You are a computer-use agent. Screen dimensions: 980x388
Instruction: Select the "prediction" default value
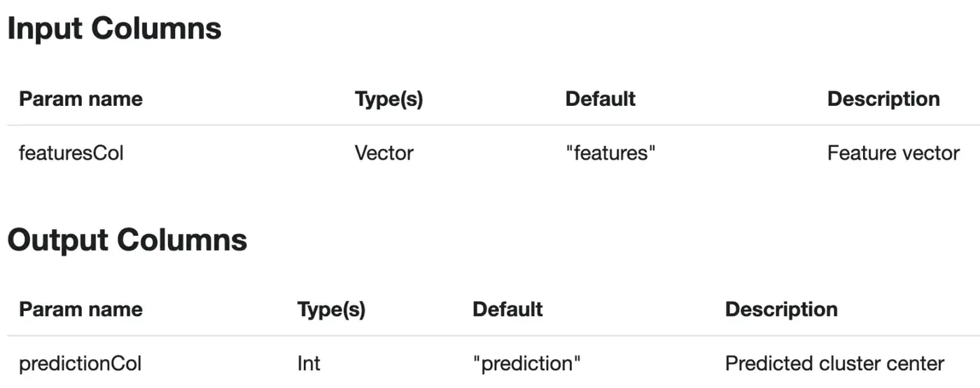[526, 363]
